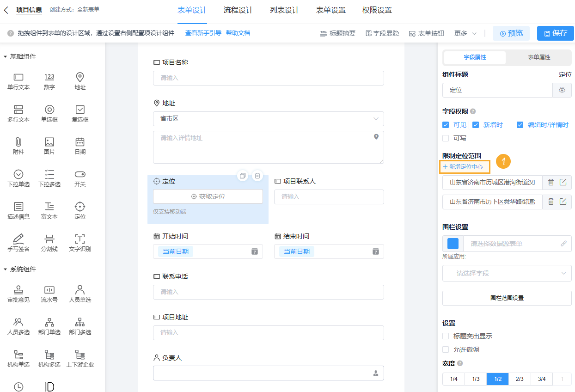Duplicate the 定位 component in the canvas
575x392 pixels.
[242, 176]
